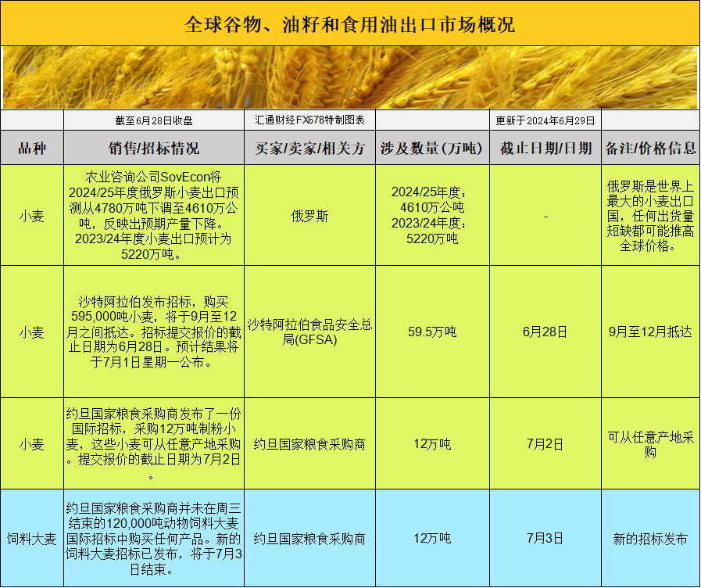
Task: Select the 新的招标发布 remark cell
Action: point(650,538)
